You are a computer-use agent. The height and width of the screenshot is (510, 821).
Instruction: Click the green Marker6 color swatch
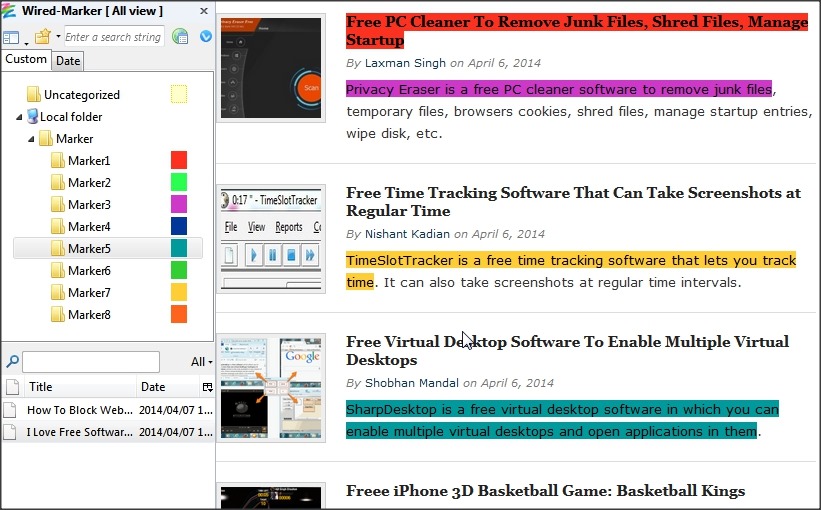click(179, 270)
